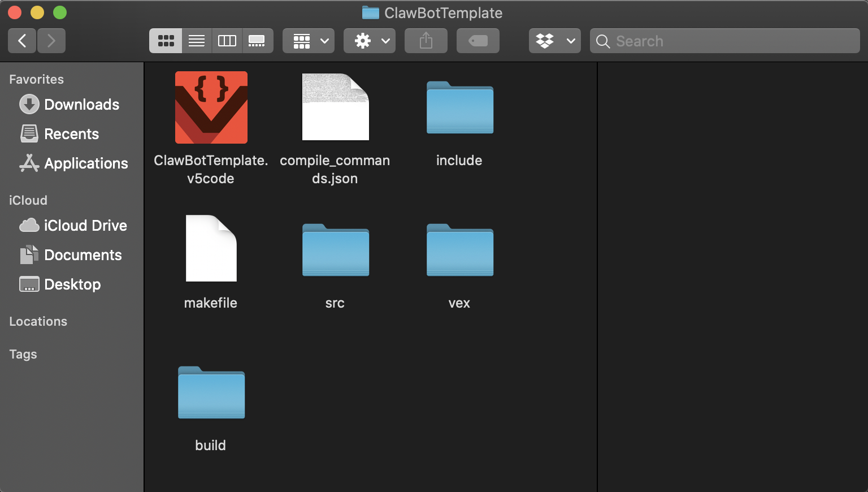
Task: Click the Tag button in the toolbar
Action: point(478,41)
